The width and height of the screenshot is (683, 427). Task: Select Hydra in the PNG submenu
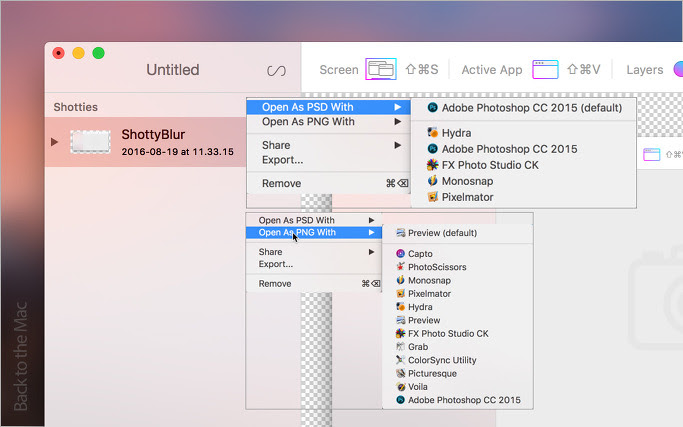[x=457, y=307]
